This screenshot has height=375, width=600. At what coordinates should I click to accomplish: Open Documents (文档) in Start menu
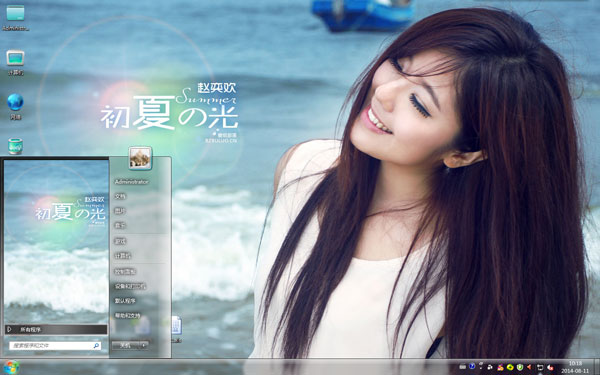point(120,197)
